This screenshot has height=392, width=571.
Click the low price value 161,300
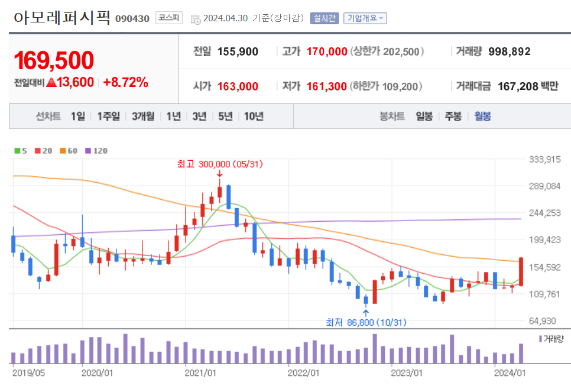(x=327, y=86)
